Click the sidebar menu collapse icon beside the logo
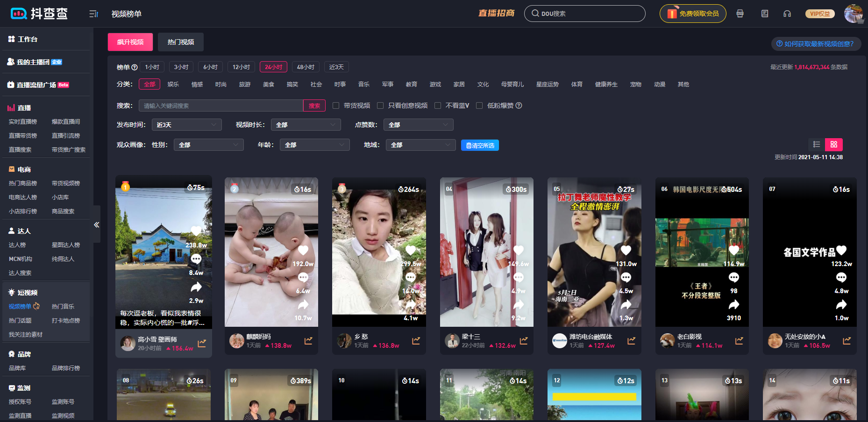 (x=93, y=14)
